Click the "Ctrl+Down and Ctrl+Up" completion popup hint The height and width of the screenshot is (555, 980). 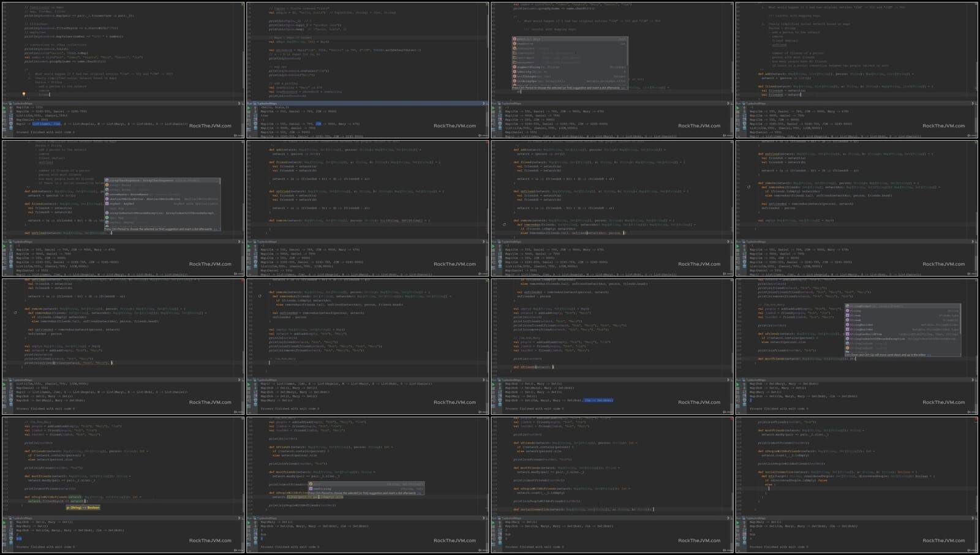[x=888, y=355]
